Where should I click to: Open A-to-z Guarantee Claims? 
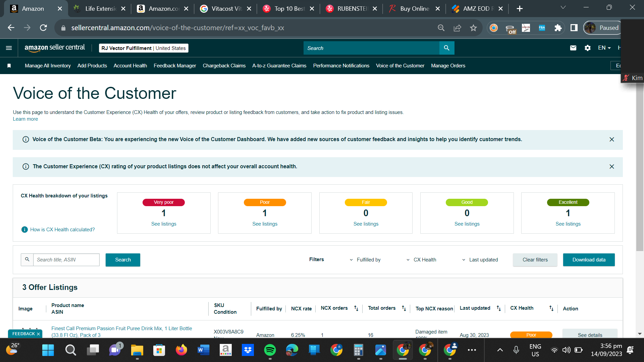tap(279, 66)
